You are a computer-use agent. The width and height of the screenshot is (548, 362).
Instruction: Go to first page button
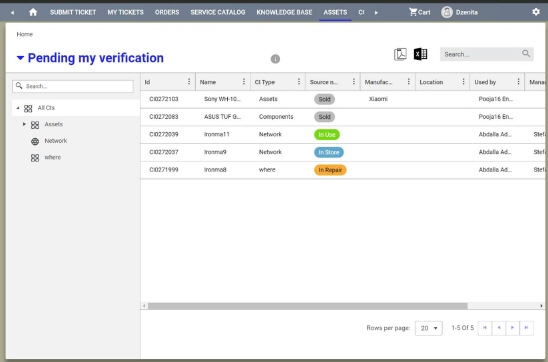[485, 328]
